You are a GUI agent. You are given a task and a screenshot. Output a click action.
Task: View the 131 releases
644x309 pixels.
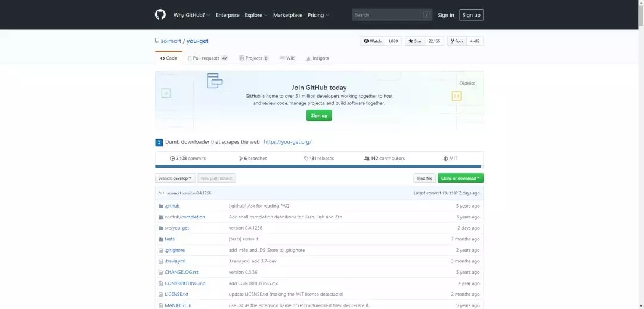(318, 159)
